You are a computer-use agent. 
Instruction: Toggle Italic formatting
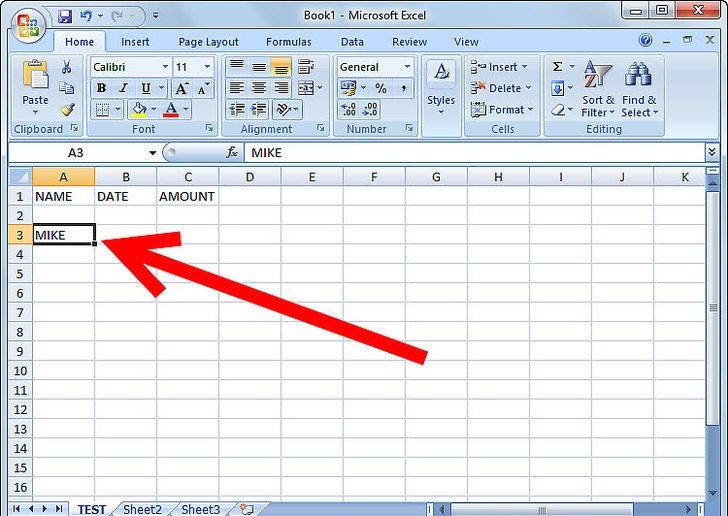124,88
